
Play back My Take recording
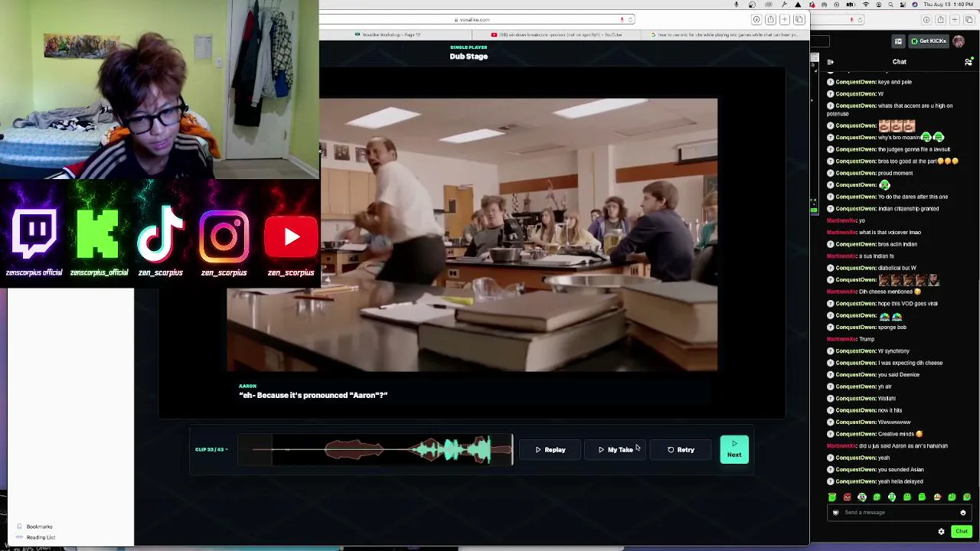pyautogui.click(x=616, y=450)
